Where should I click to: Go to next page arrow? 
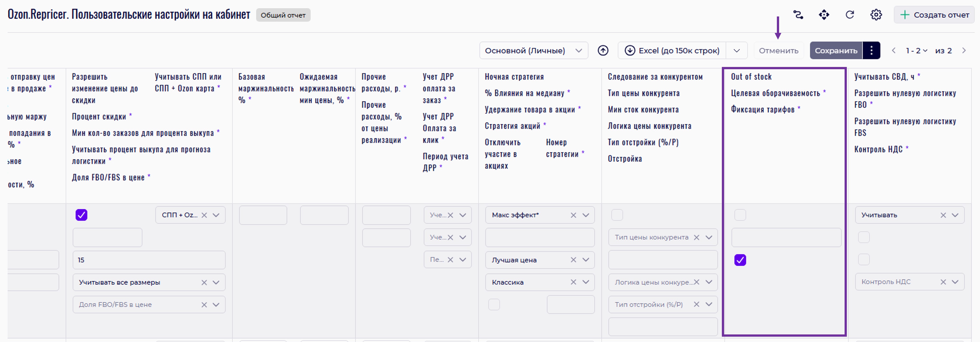964,51
